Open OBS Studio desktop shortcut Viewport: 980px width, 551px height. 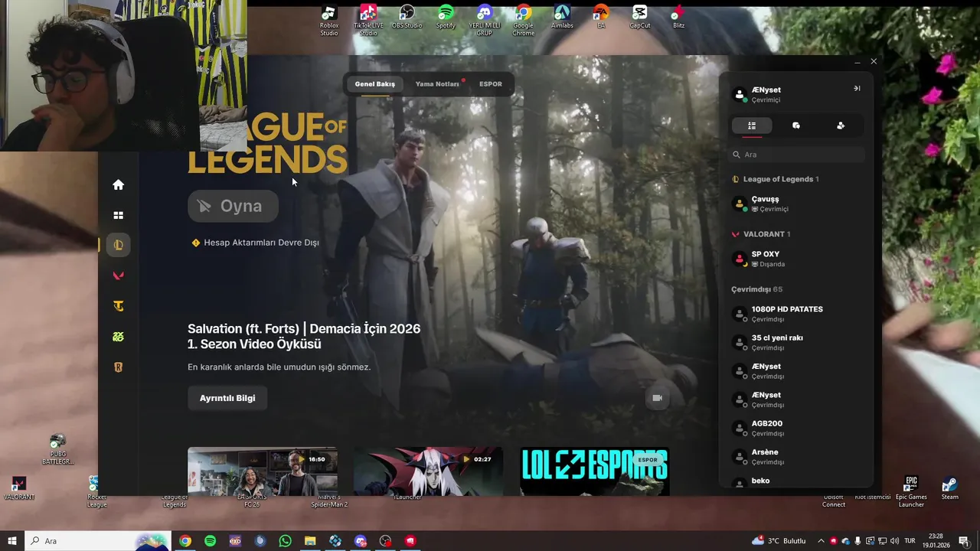[407, 18]
